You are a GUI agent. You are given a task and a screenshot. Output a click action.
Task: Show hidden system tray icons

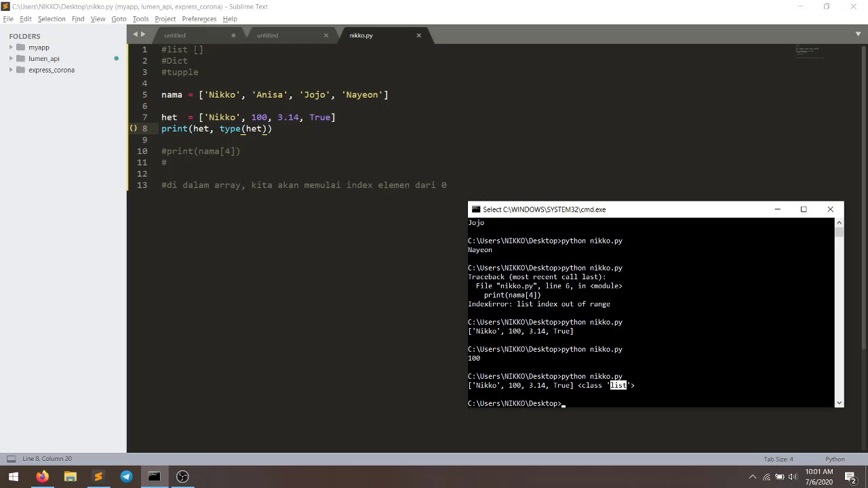pos(752,476)
